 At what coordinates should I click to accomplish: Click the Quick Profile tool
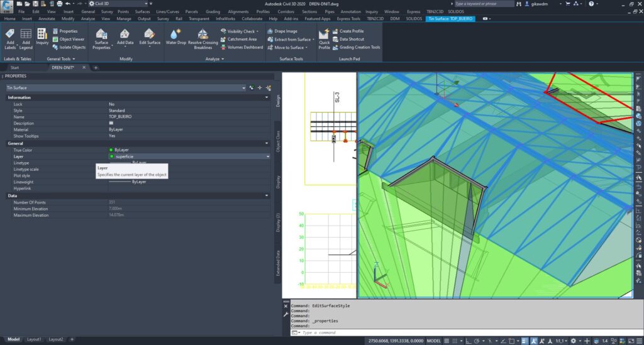point(324,39)
